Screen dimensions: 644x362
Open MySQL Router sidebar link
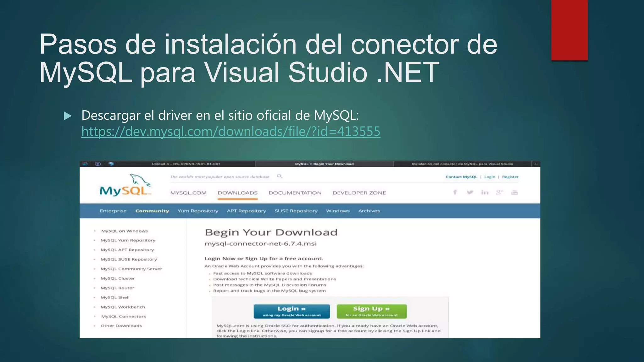tap(117, 288)
